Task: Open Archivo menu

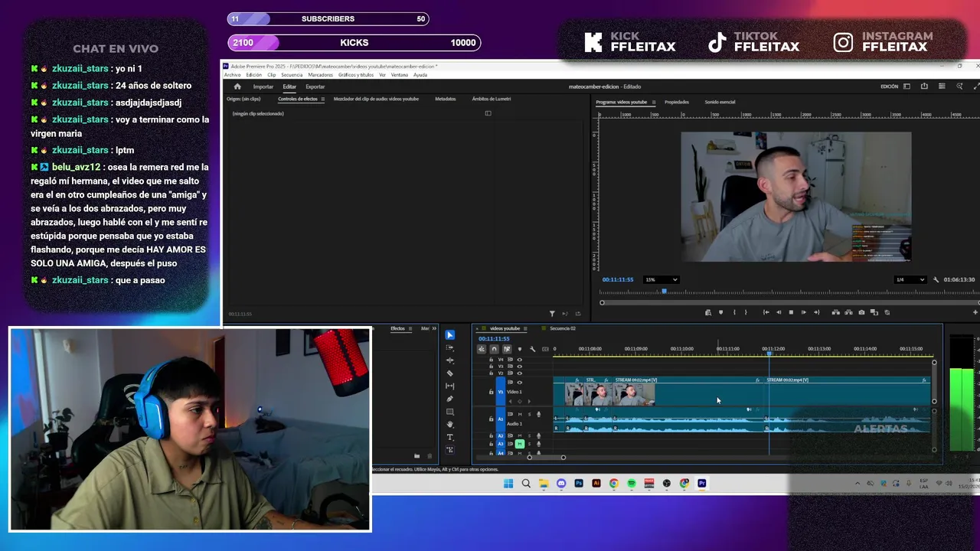Action: (x=232, y=75)
